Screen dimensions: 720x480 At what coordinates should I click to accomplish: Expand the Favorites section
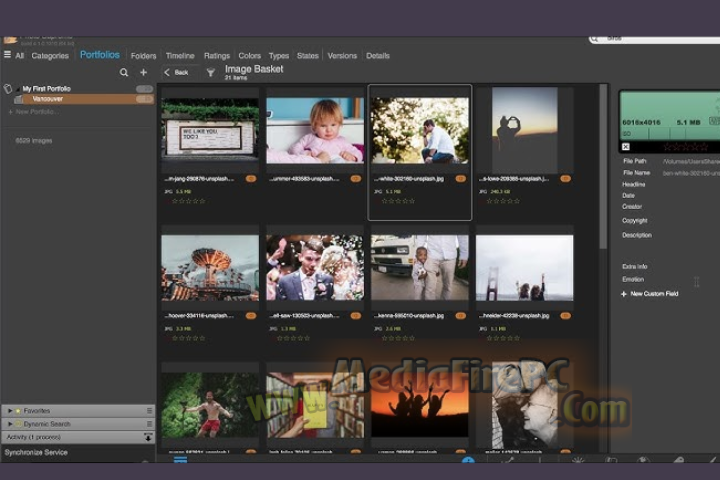point(10,411)
